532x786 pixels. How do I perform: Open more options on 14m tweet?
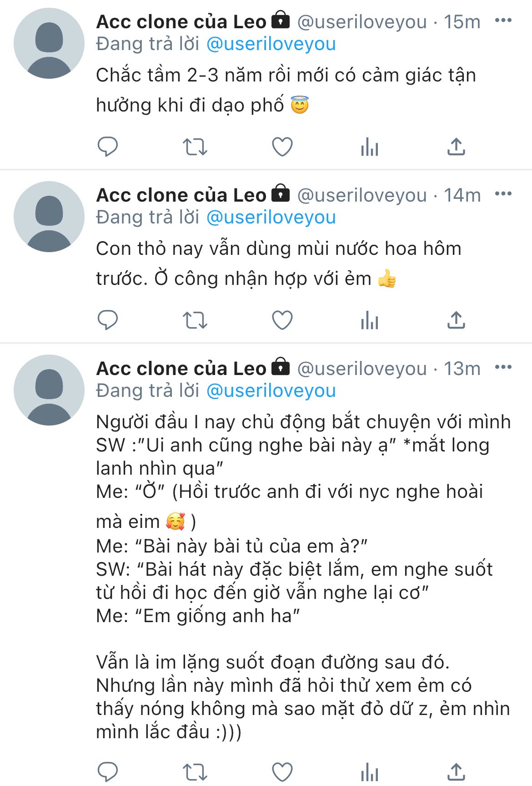click(503, 194)
